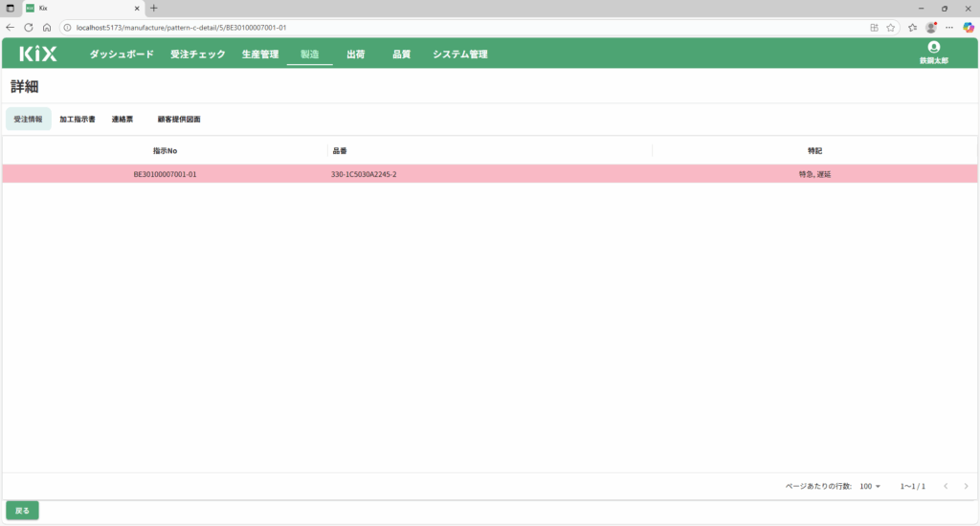Add page to favorites star icon
Image resolution: width=980 pixels, height=526 pixels.
point(890,28)
